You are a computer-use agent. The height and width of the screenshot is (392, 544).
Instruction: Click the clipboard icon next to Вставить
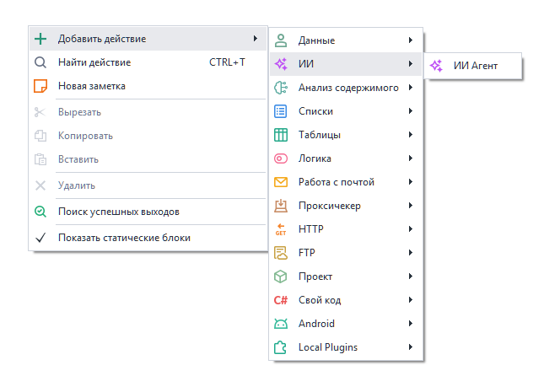(40, 159)
